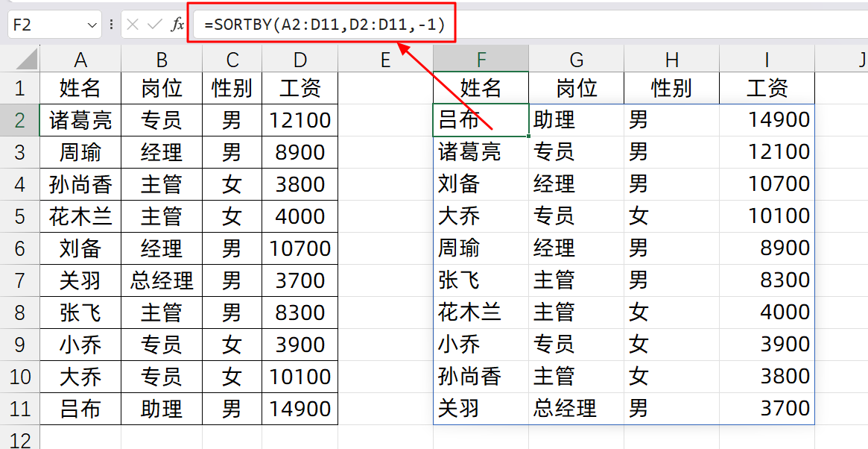The height and width of the screenshot is (449, 868).
Task: Click cell G2 with 助理
Action: coord(576,120)
